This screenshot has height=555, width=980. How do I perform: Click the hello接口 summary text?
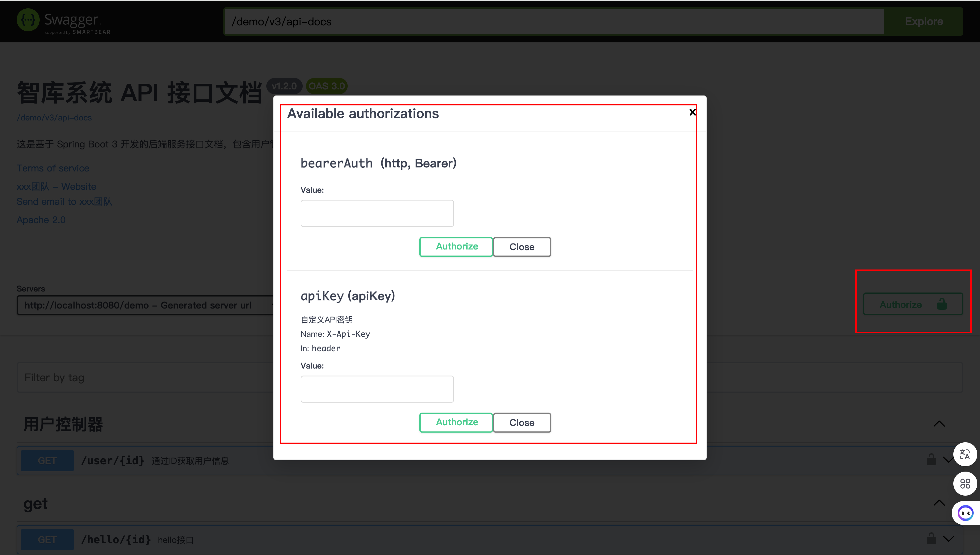[176, 540]
